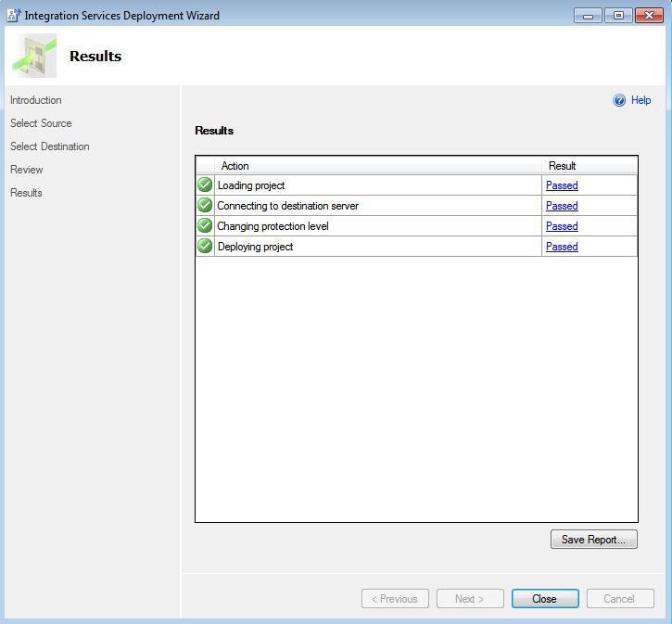Select the Review step in sidebar
This screenshot has height=624, width=672.
(x=27, y=170)
